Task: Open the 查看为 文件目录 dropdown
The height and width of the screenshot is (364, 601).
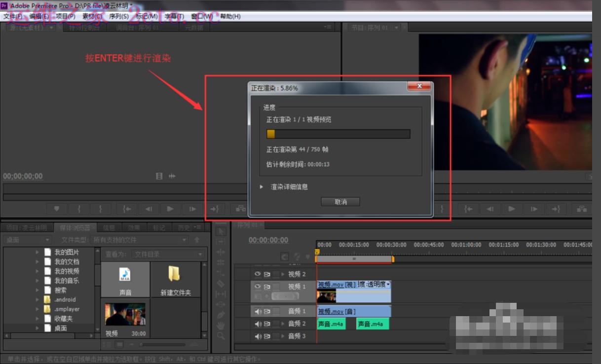Action: point(169,255)
